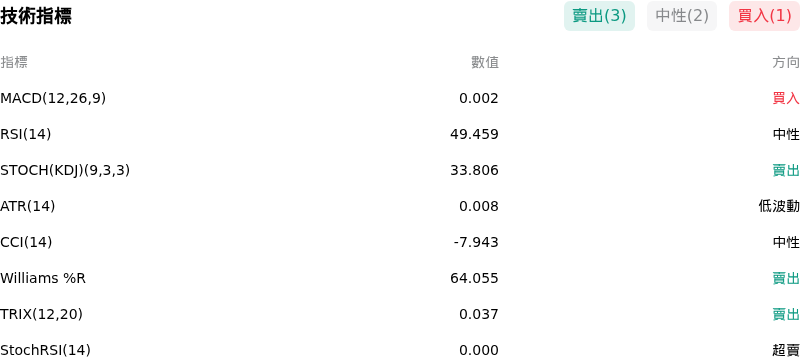Click the green 賣出 signal for TRIX

point(786,314)
